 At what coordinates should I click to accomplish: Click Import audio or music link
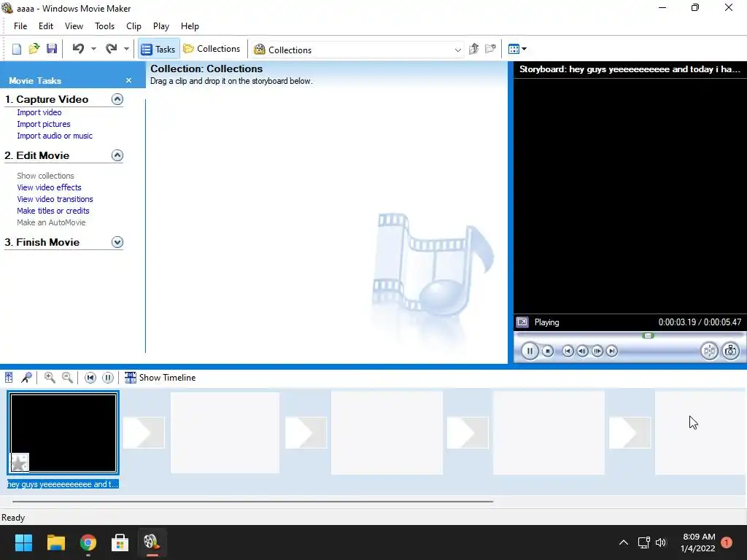tap(55, 136)
